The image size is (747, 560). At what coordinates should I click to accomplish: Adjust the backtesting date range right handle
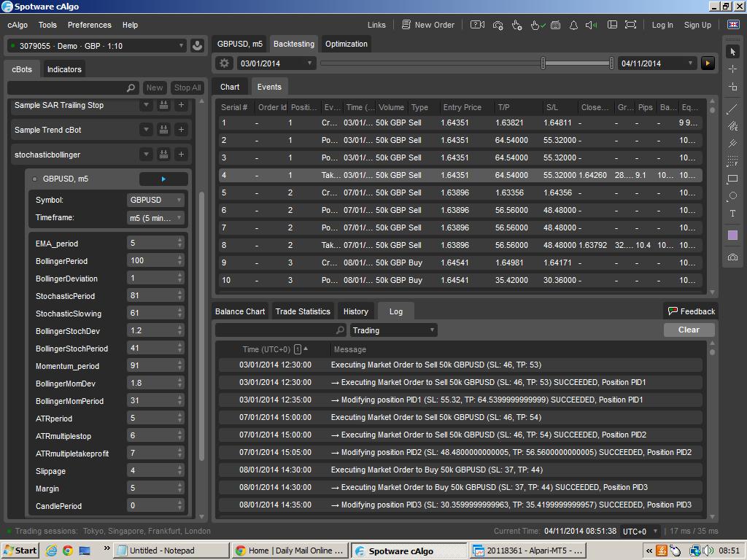tap(612, 63)
